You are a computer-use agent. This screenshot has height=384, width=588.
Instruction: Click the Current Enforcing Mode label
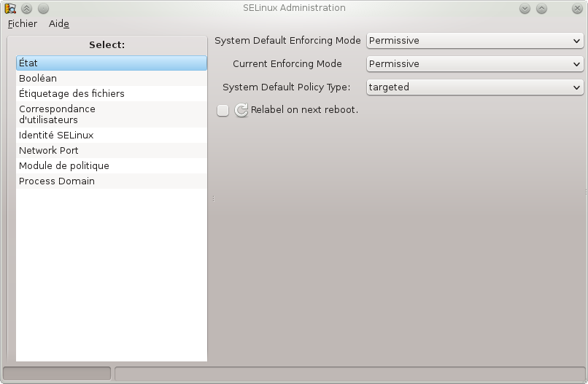point(287,63)
